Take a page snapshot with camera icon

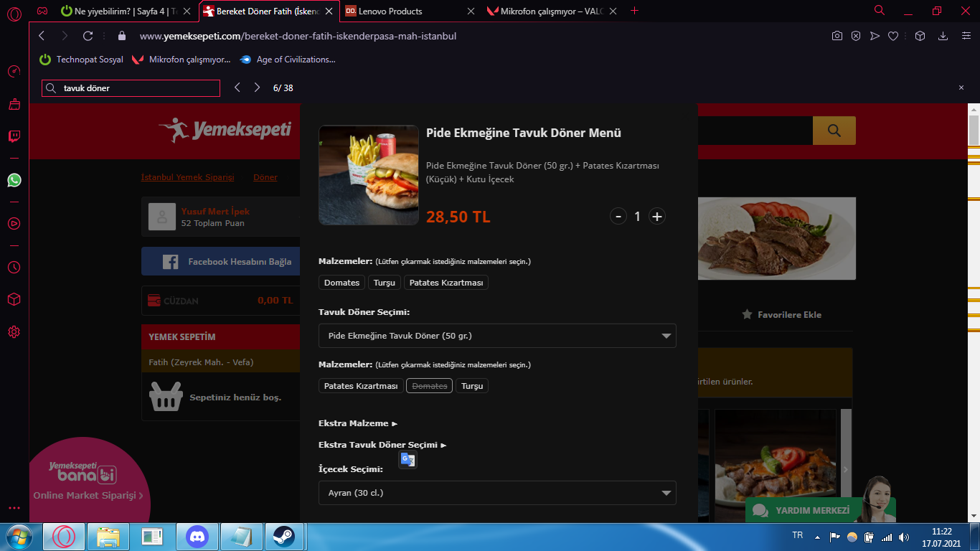point(837,36)
